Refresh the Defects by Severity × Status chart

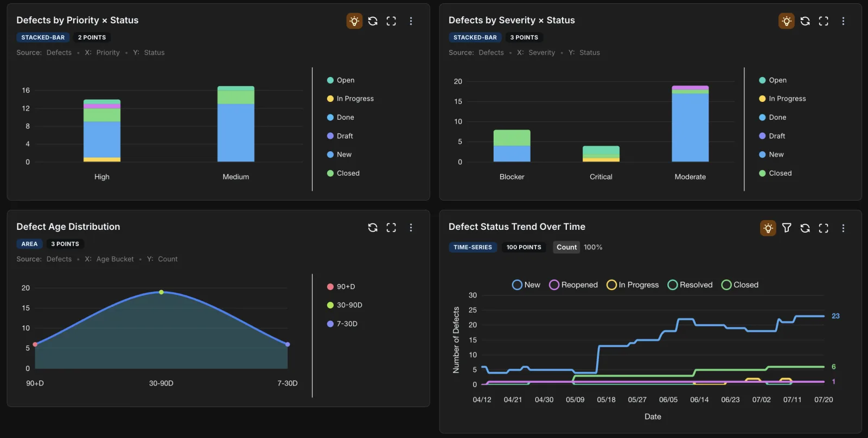click(805, 21)
